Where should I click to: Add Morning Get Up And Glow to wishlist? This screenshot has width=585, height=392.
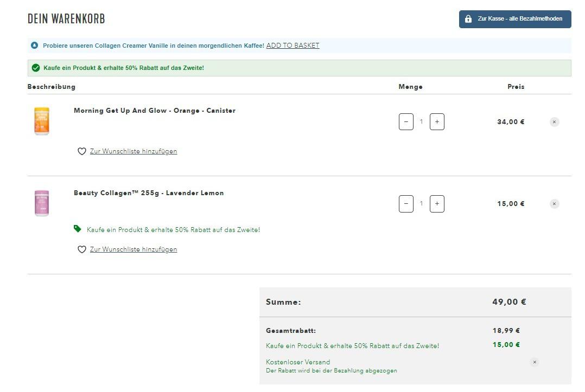[x=133, y=151]
